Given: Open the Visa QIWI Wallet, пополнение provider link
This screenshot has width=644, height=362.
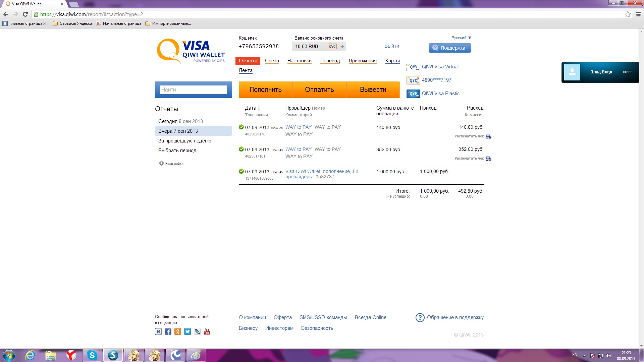Looking at the screenshot, I should click(x=322, y=174).
